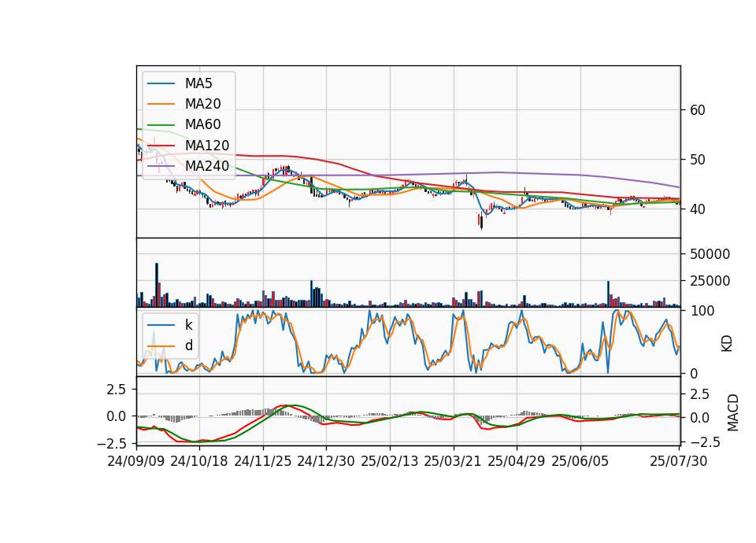Viewport: 756px width, 543px height.
Task: Click the 25/03/21 date axis label
Action: pyautogui.click(x=453, y=461)
